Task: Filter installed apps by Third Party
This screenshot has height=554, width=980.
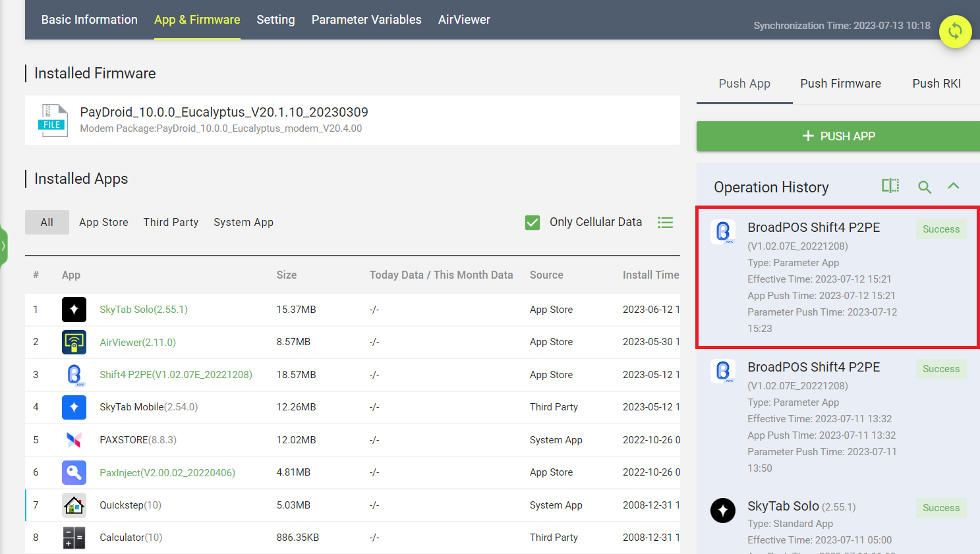Action: (x=171, y=223)
